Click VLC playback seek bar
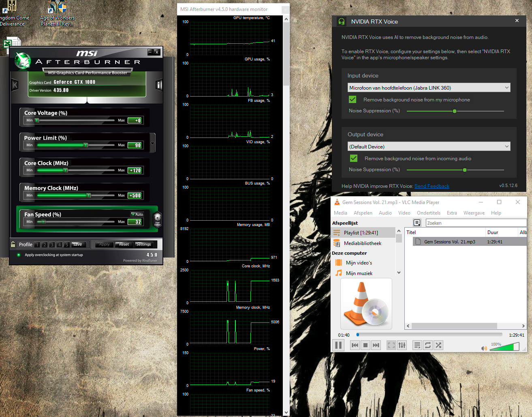The image size is (532, 417). coord(429,335)
